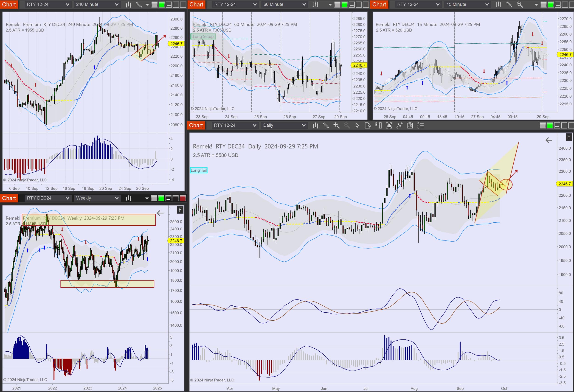The width and height of the screenshot is (574, 392).
Task: Select the cursor pointer tool in Daily chart
Action: click(357, 125)
